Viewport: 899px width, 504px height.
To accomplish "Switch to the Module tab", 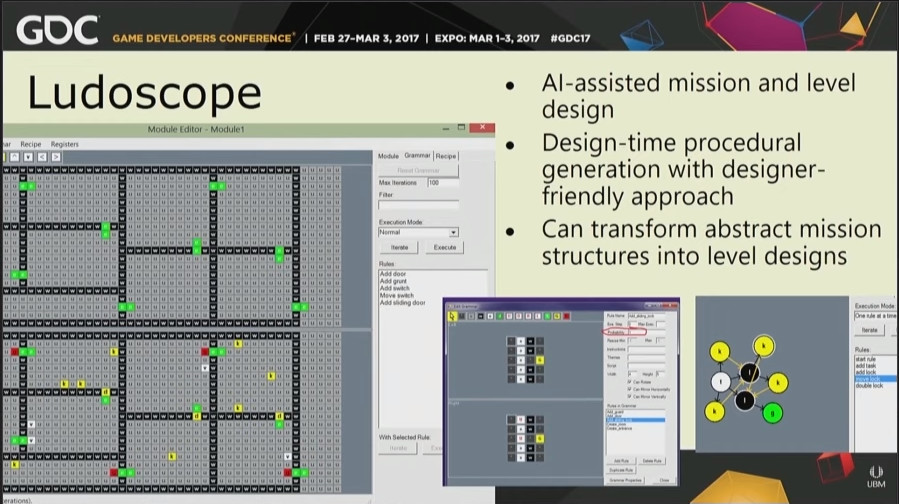I will click(x=388, y=156).
